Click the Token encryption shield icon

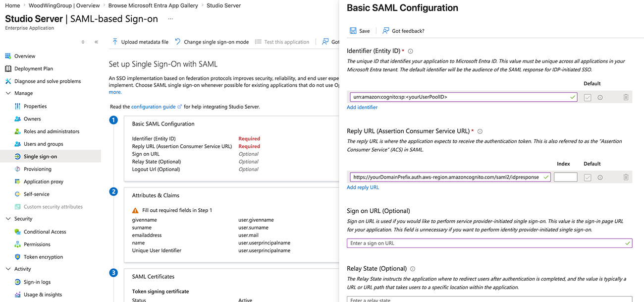tap(18, 257)
